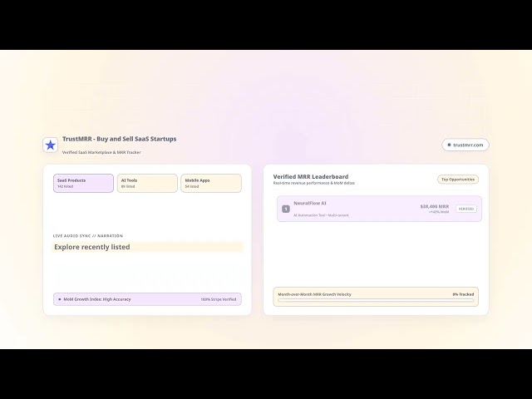Click the 'Explore recently listed' narration text
Screen dimensions: 532x399
pos(92,247)
